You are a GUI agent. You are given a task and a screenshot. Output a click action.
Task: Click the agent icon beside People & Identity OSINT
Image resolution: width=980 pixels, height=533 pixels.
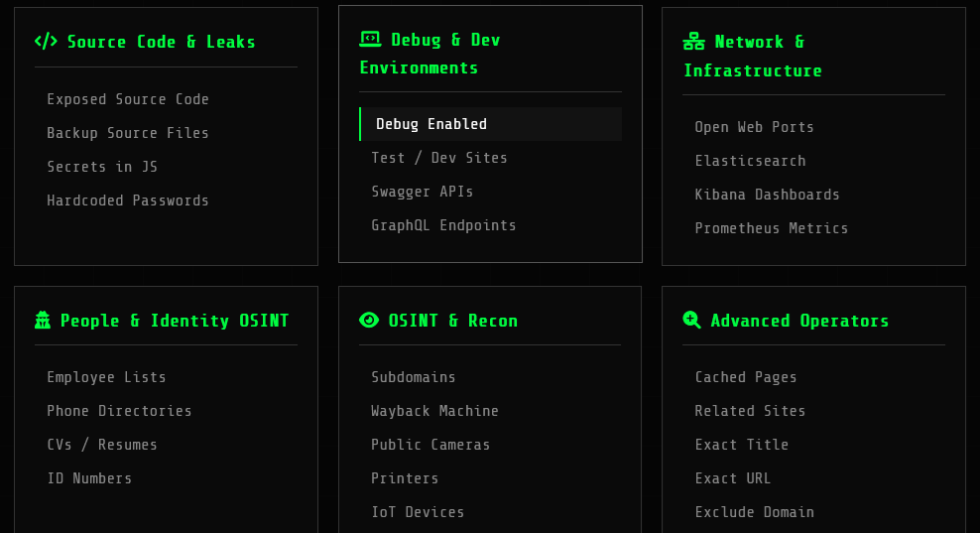(43, 321)
